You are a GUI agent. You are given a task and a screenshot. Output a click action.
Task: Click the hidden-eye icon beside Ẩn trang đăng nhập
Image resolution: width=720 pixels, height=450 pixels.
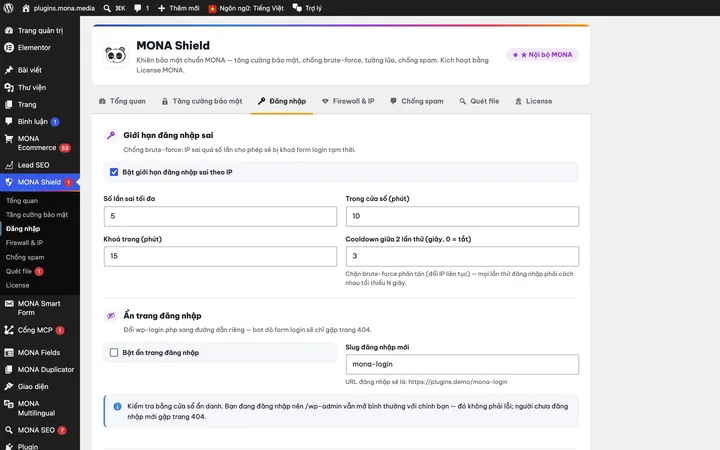(111, 315)
